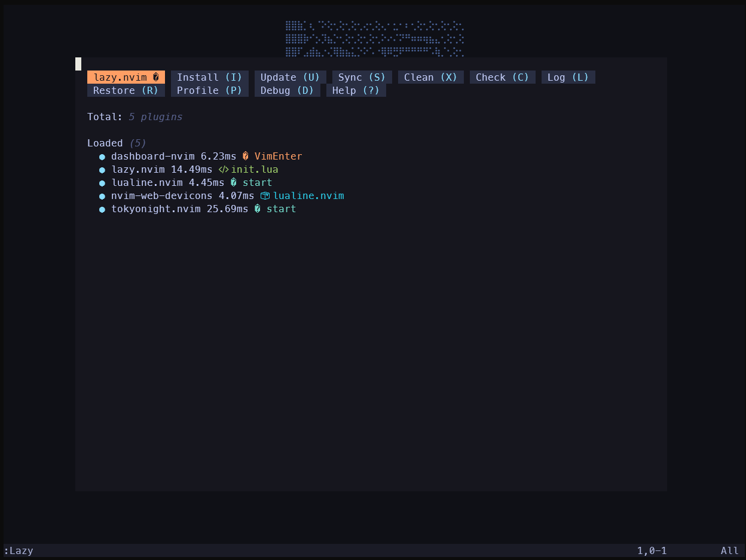Click the orange event icon before VimEnter
746x560 pixels.
246,157
